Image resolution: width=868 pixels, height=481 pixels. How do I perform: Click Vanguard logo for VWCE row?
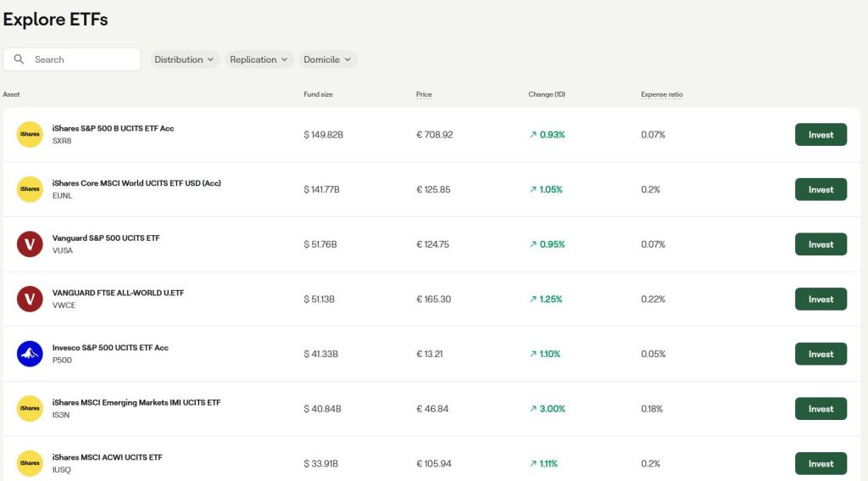pyautogui.click(x=30, y=299)
